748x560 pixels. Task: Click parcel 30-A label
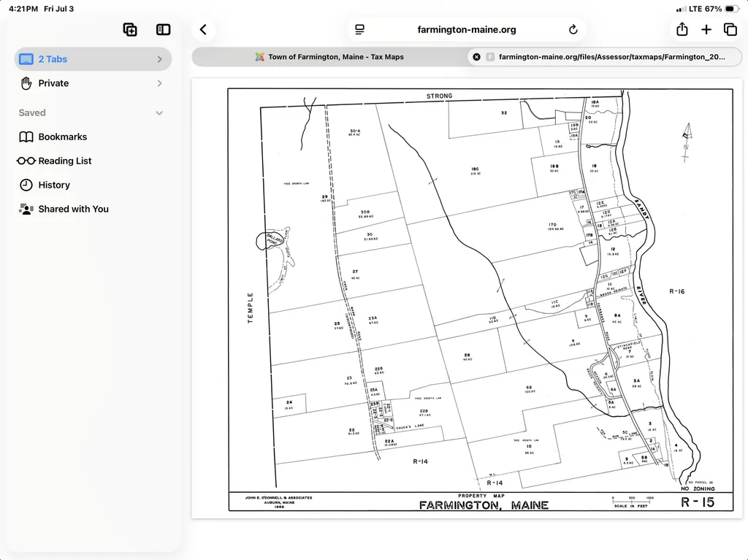coord(355,131)
